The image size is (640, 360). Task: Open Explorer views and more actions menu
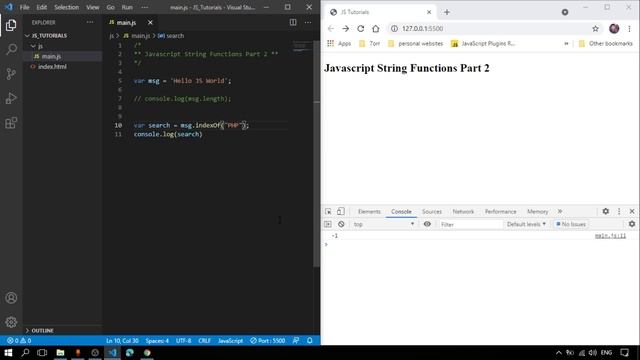(90, 22)
